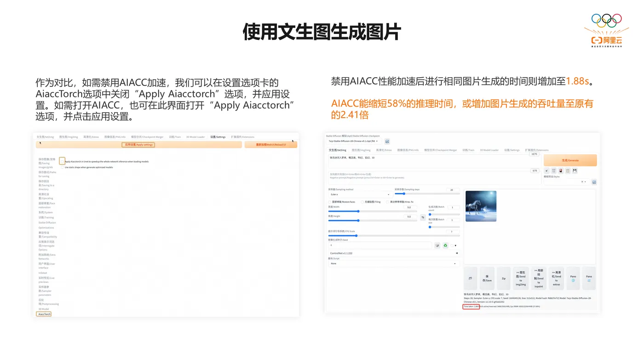Click the Send to inpaint button
The image size is (644, 362).
(x=539, y=278)
